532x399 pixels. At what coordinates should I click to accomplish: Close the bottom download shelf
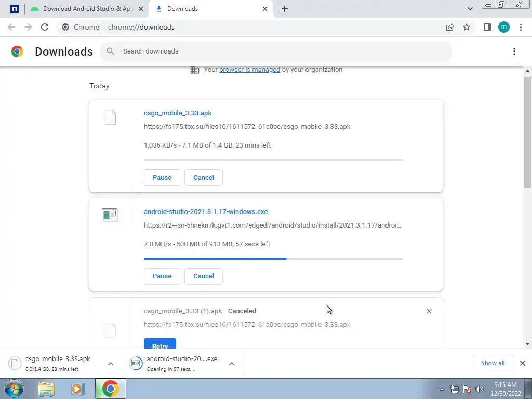523,363
